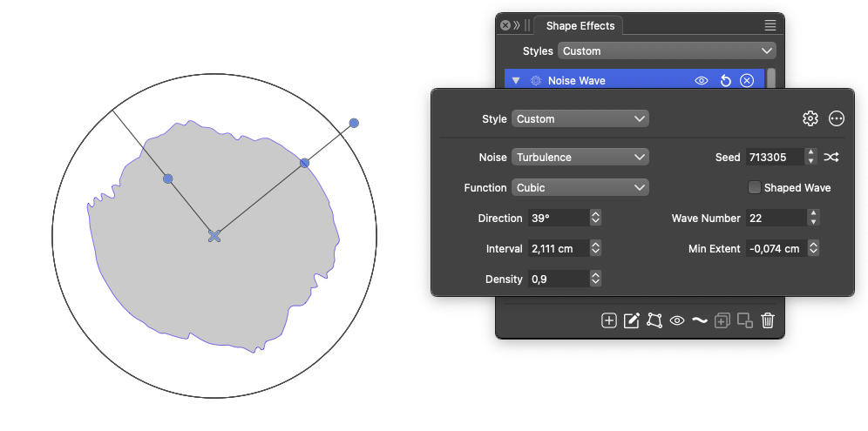Toggle the eye icon in the bottom toolbar
Viewport: 868px width, 431px height.
pyautogui.click(x=677, y=320)
